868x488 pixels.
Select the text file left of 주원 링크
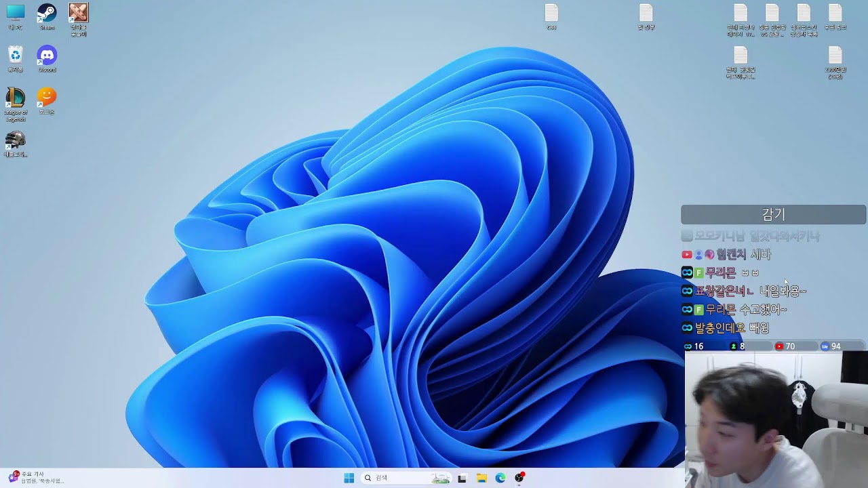click(x=804, y=20)
